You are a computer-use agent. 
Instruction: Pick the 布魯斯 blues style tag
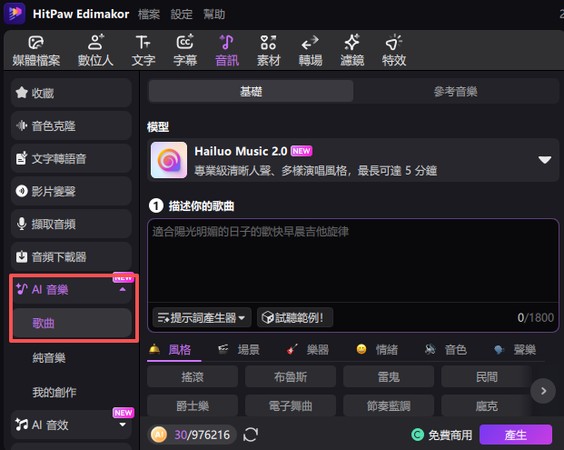tap(290, 377)
